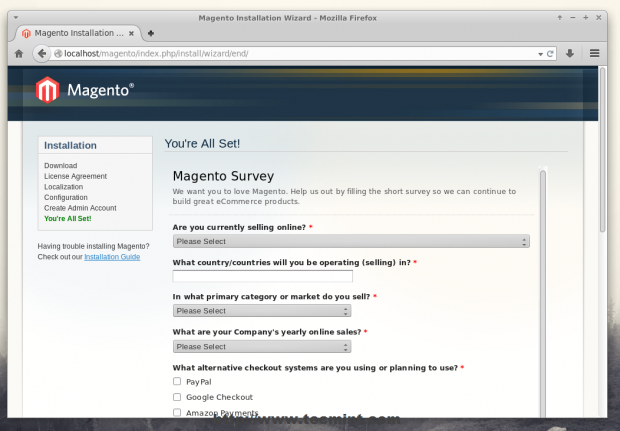Screen dimensions: 620x431
Task: Click 'License Agreement' step in sidebar
Action: 76,176
